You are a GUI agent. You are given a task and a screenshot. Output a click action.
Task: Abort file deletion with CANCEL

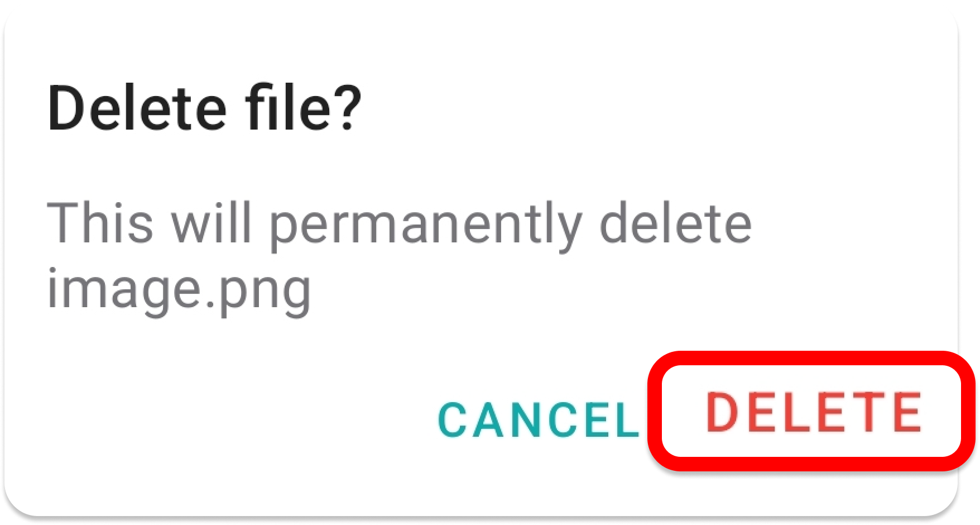point(539,420)
